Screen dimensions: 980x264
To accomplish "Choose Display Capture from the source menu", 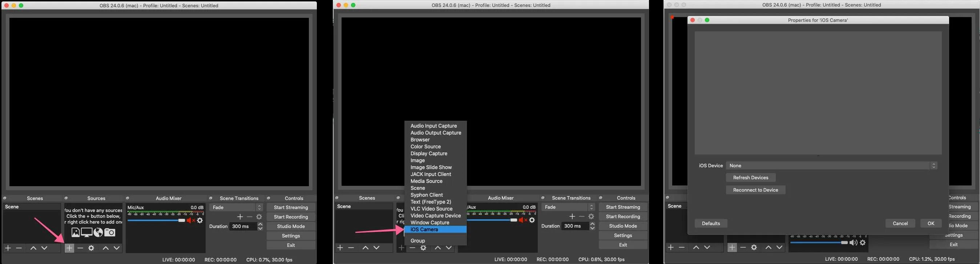I will [436, 153].
